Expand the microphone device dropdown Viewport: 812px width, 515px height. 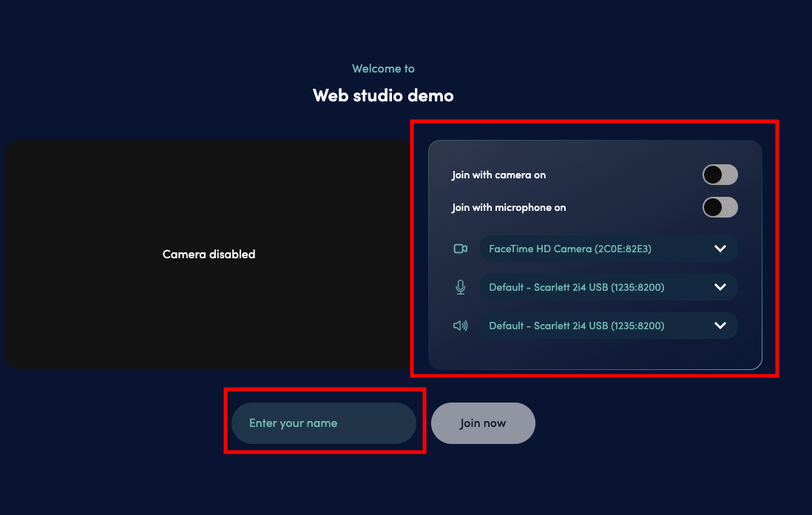point(609,287)
